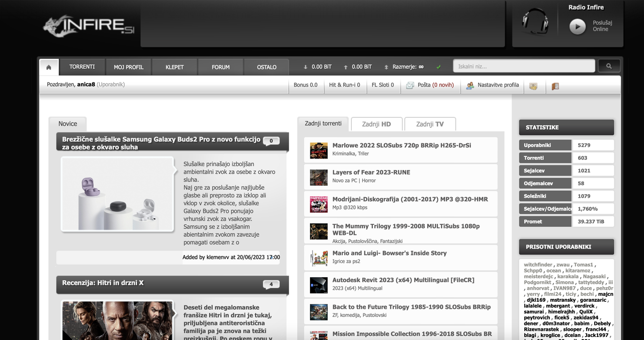Click the Autodesk Revit cover thumbnail

318,285
